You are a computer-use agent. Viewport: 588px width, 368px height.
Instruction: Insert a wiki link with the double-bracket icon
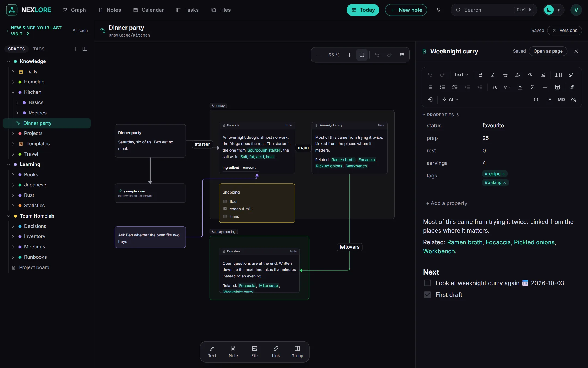[x=558, y=75]
